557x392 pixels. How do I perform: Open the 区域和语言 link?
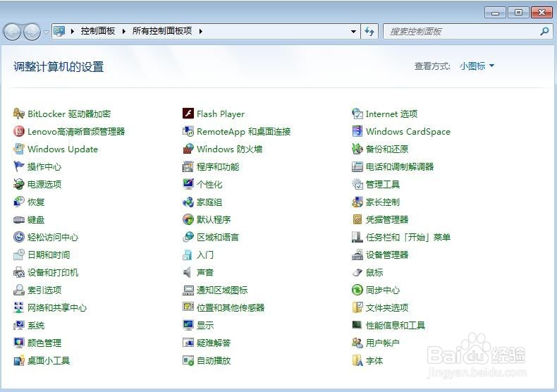pos(218,237)
